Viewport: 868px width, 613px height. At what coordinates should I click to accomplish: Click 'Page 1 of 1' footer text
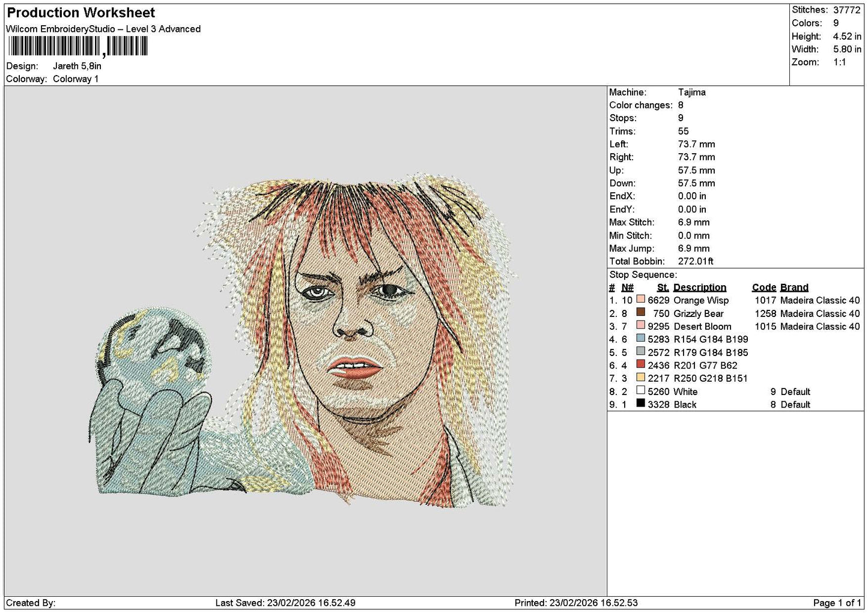point(837,603)
